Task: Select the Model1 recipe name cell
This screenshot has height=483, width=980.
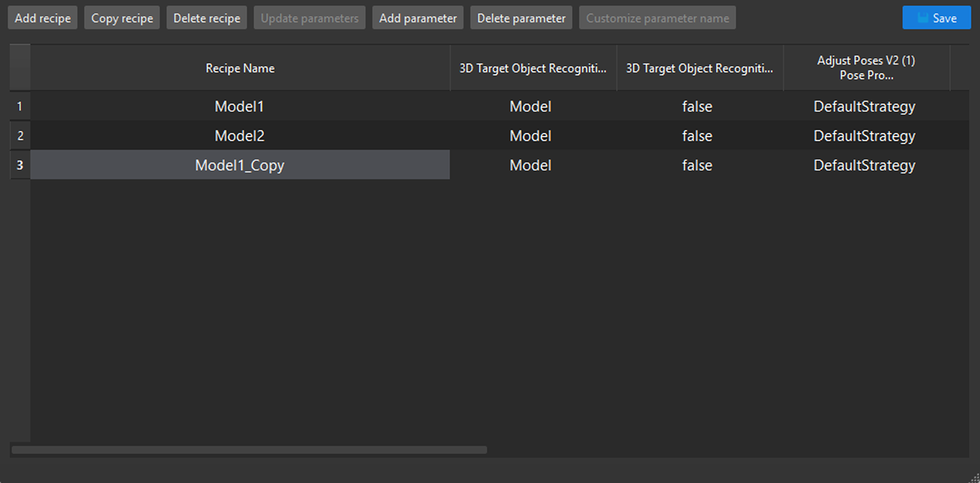Action: click(239, 106)
